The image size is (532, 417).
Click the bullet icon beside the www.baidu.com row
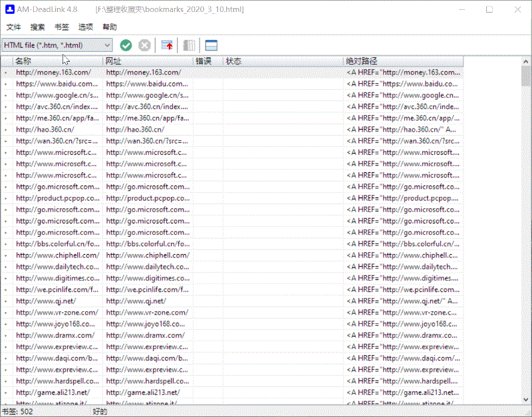point(6,84)
